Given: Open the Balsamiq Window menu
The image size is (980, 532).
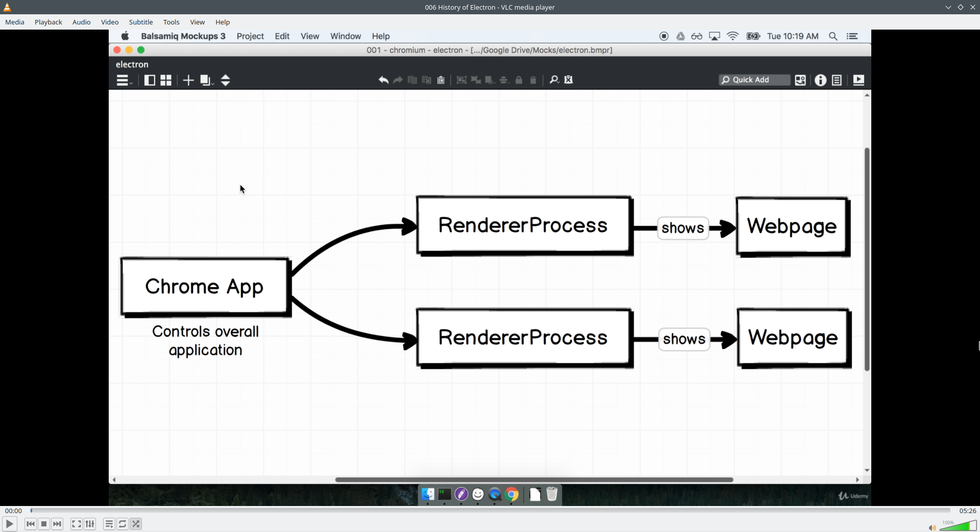Looking at the screenshot, I should [x=346, y=36].
